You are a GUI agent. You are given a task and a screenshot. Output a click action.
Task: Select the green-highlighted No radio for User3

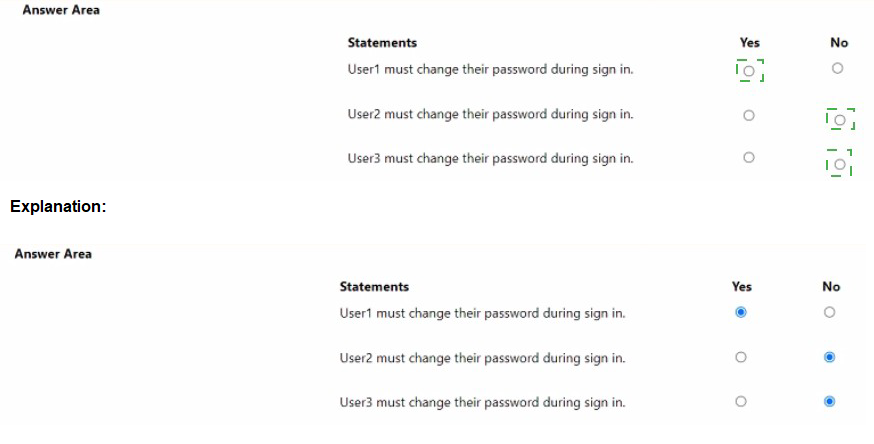[x=839, y=164]
